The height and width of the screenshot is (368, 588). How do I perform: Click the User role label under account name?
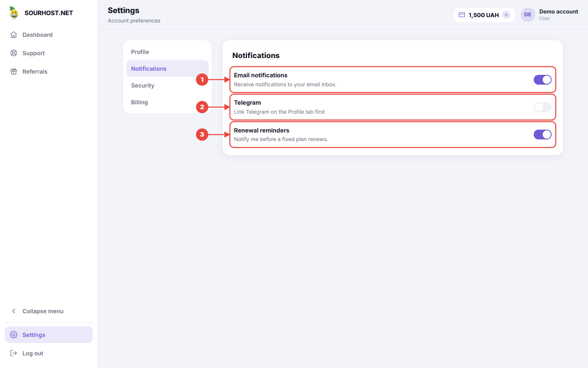click(545, 18)
